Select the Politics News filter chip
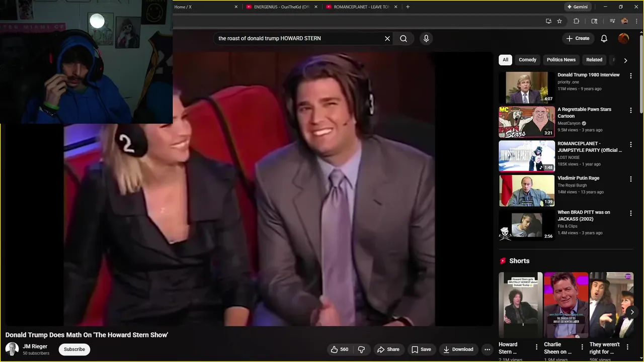Viewport: 644px width, 362px height. [x=561, y=60]
